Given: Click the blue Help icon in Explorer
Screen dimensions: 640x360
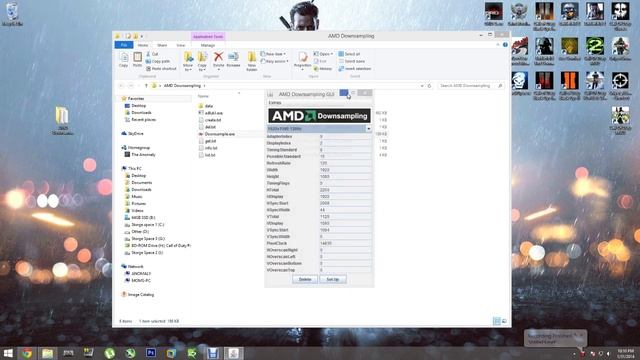Looking at the screenshot, I should click(505, 45).
